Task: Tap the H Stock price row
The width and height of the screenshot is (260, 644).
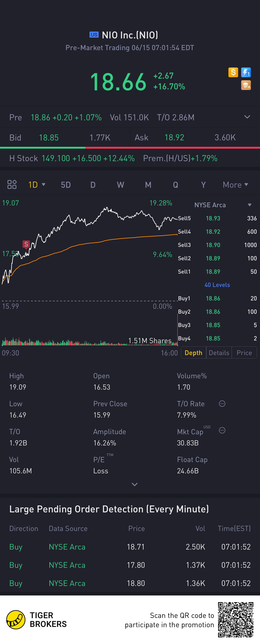Action: [113, 158]
